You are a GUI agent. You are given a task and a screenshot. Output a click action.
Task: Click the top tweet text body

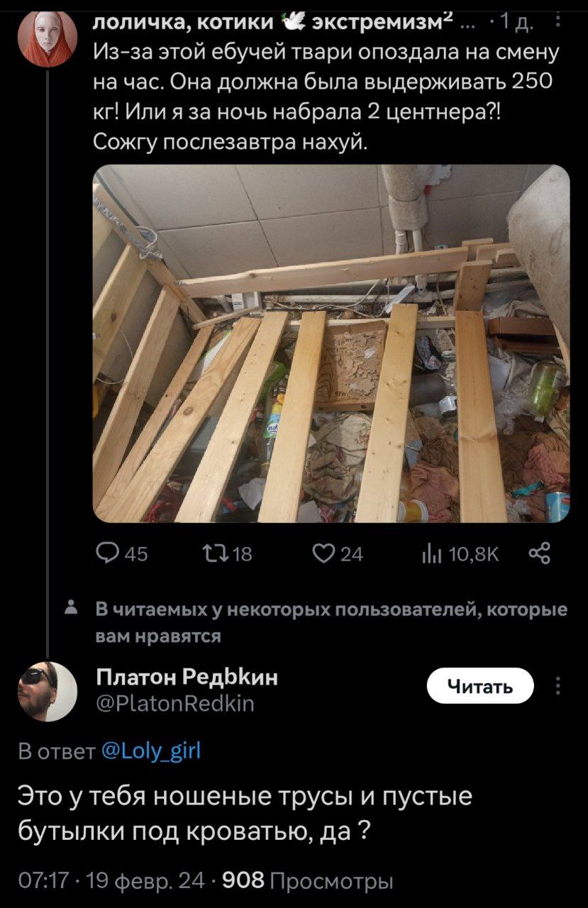point(327,96)
